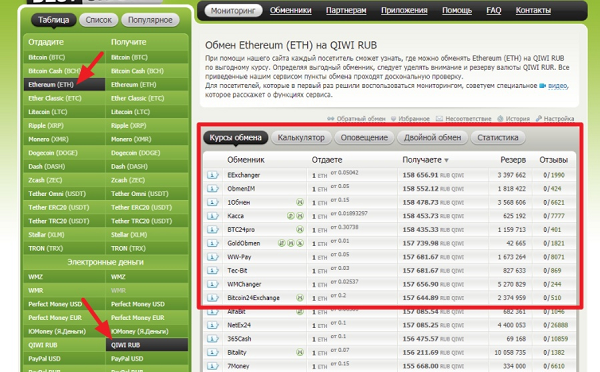Click the info icon beside NetEx24
The width and height of the screenshot is (600, 372).
click(212, 325)
